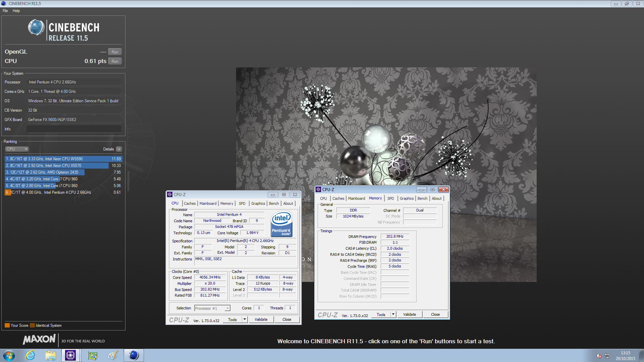Click left CPU-Z window title bar icon
Screen dimensions: 644x362
point(170,195)
